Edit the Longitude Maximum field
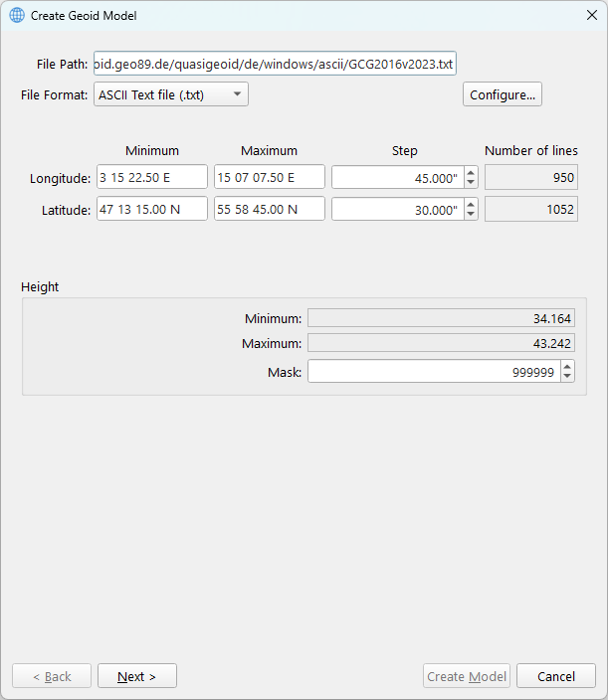This screenshot has width=608, height=700. pyautogui.click(x=270, y=177)
